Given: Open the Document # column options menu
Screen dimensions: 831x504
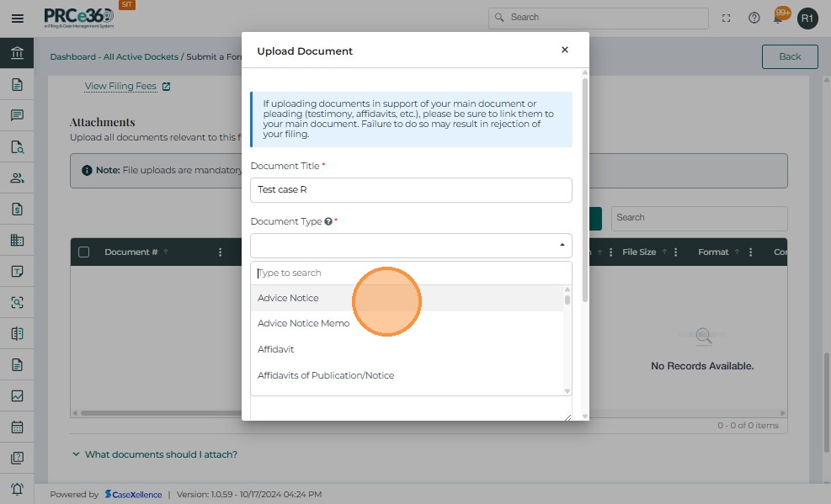Looking at the screenshot, I should coord(221,252).
